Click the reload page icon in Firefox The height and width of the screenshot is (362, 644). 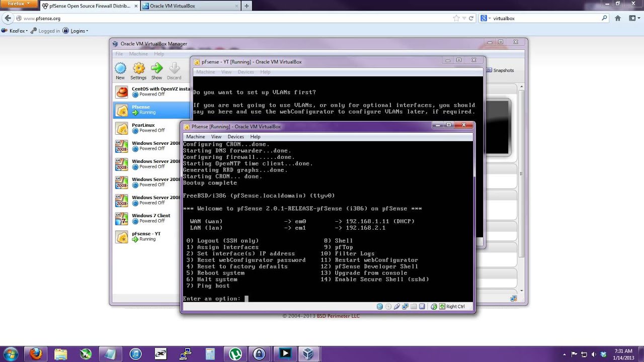[471, 18]
